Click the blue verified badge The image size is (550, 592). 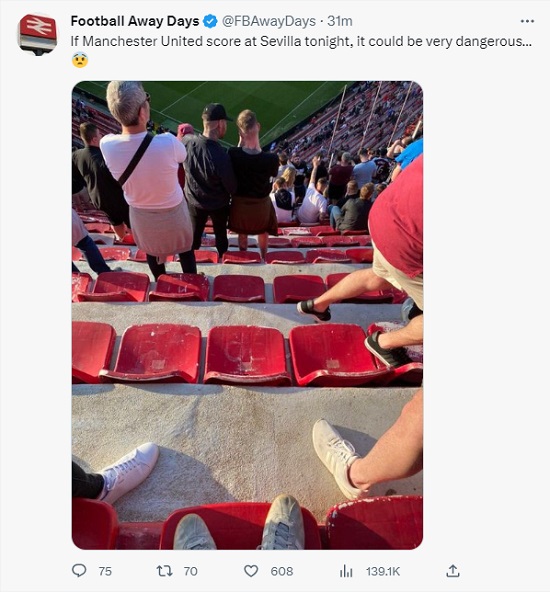[x=210, y=21]
